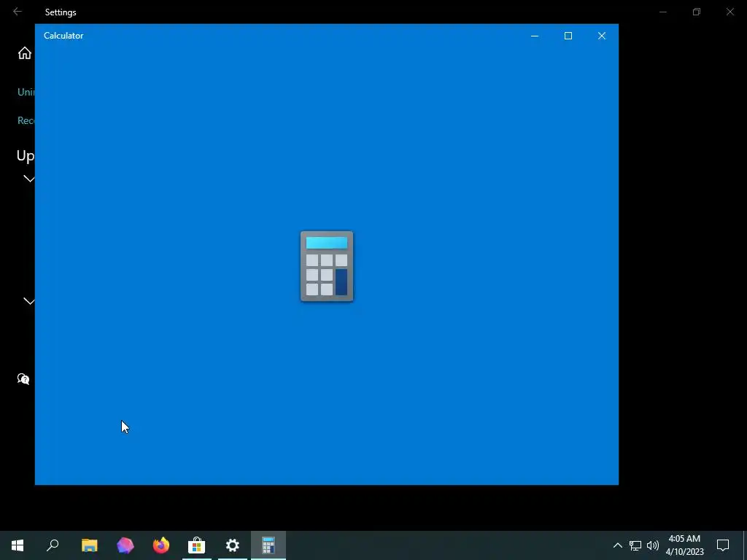Open the Windows Start menu

18,545
